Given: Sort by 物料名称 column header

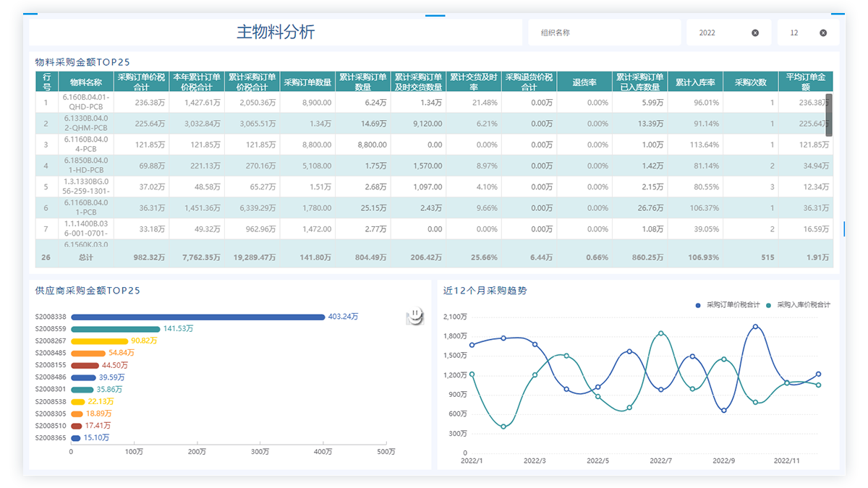Looking at the screenshot, I should click(86, 82).
